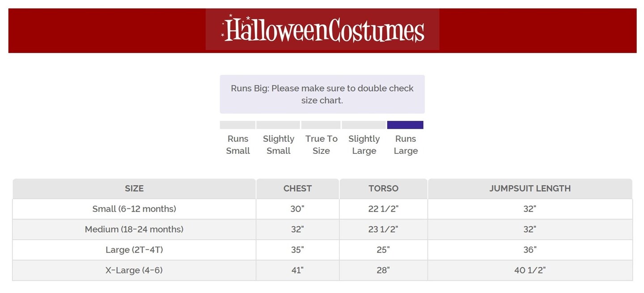
Task: Select the Slightly Small fit segment
Action: [278, 125]
